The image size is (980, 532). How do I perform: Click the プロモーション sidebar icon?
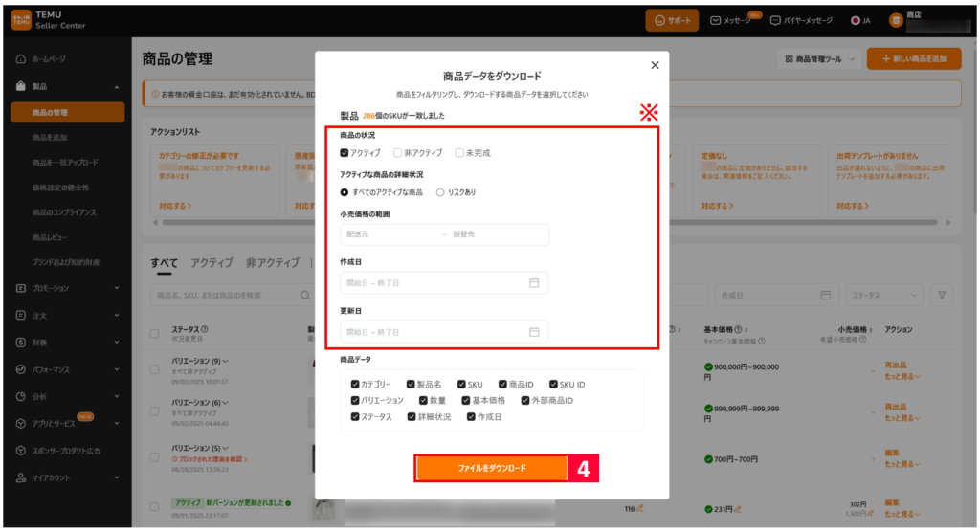click(21, 288)
